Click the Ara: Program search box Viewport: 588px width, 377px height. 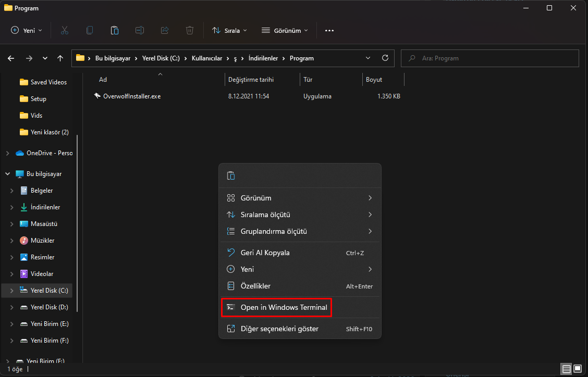(x=490, y=58)
